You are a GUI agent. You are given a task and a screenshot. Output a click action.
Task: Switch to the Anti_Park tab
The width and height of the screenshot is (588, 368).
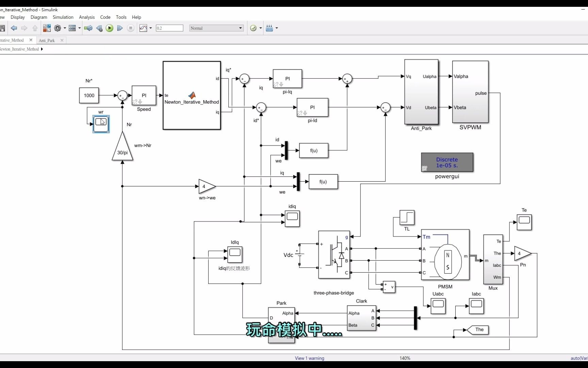tap(47, 40)
